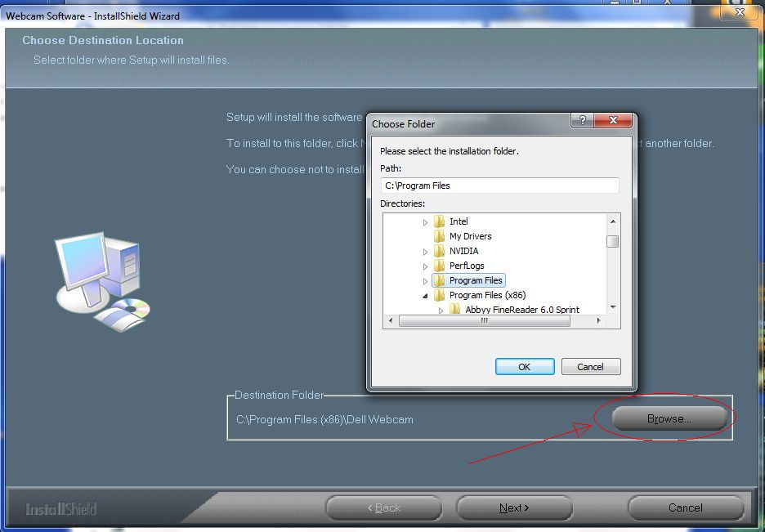The height and width of the screenshot is (532, 765).
Task: Select Abbyy FineReader 6.0 Sprint folder
Action: [x=522, y=309]
